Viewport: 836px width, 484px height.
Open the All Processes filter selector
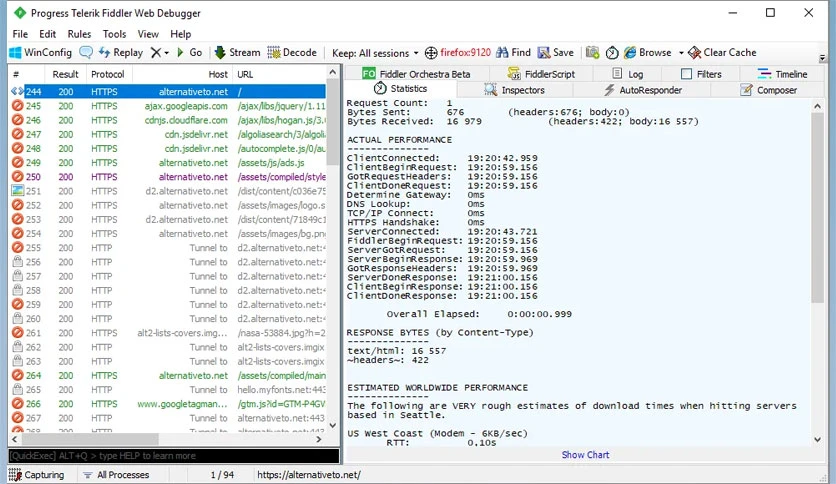pos(116,474)
